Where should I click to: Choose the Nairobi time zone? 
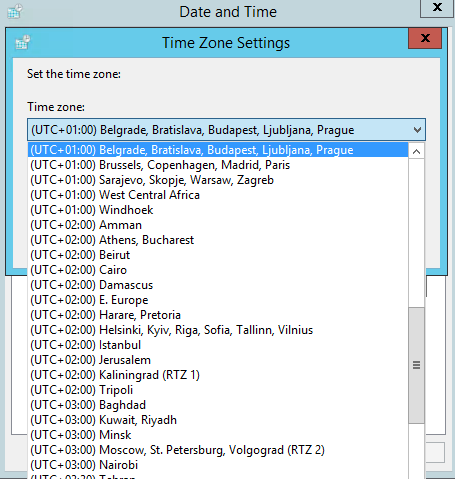[218, 465]
